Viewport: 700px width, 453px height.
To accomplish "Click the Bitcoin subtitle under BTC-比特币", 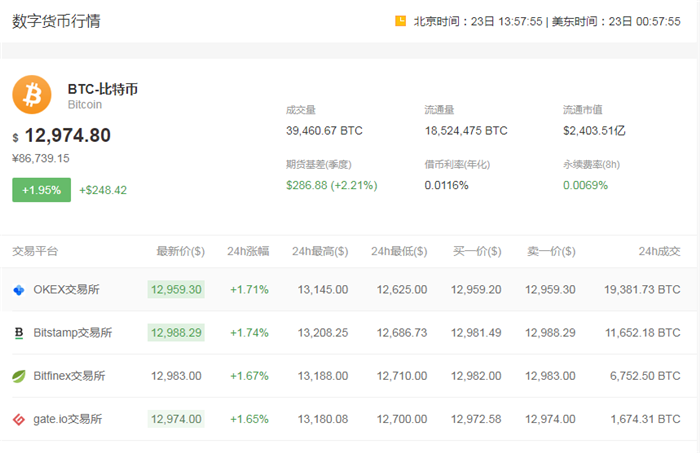I will click(85, 104).
